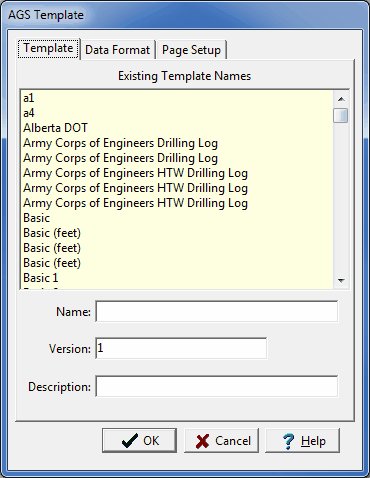This screenshot has width=370, height=478.
Task: Switch to the Data Format tab
Action: (118, 50)
